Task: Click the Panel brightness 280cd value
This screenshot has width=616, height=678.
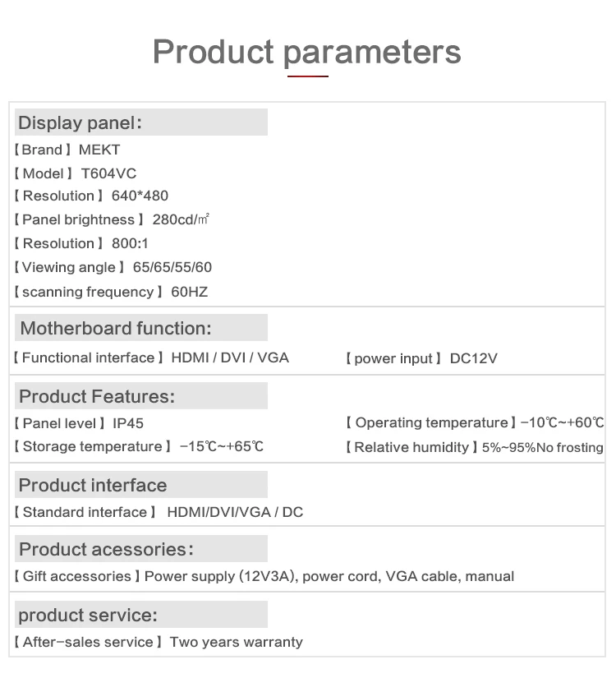Action: (x=111, y=219)
